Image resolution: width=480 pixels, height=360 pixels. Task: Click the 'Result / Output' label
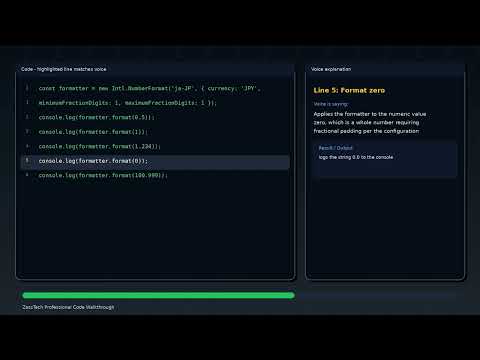coord(335,148)
